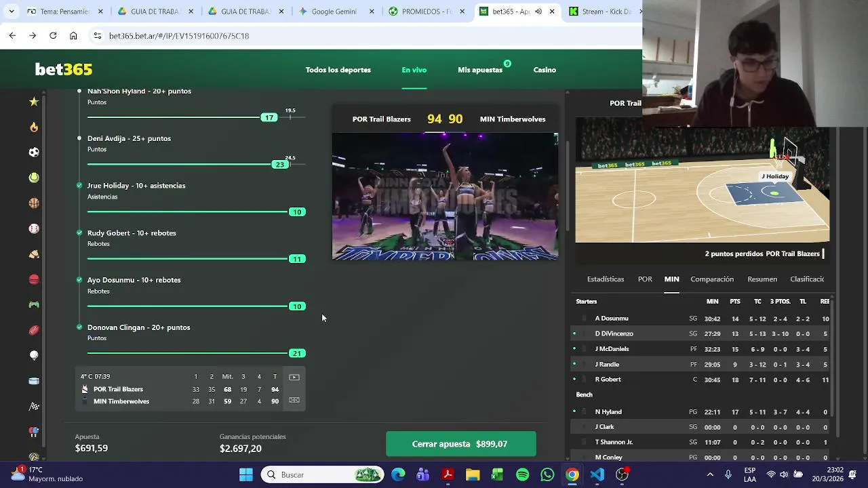The width and height of the screenshot is (868, 488).
Task: Open the popular flame icon in sidebar
Action: [34, 127]
